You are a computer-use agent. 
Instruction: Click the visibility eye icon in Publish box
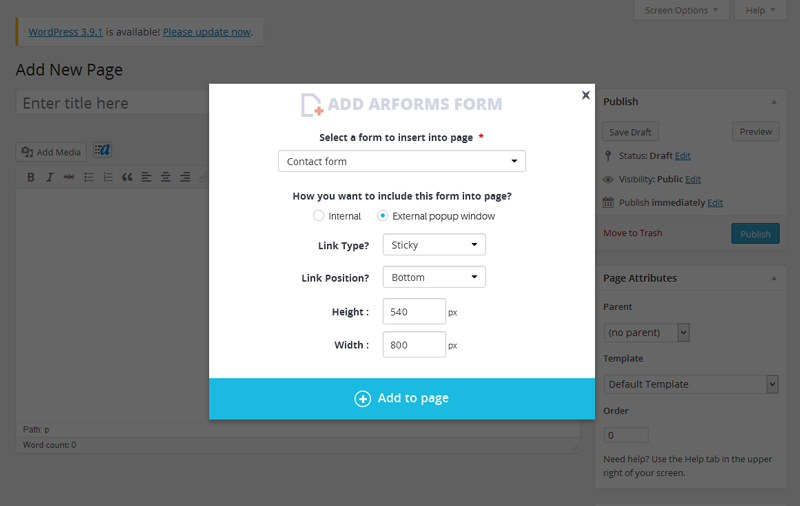(608, 180)
